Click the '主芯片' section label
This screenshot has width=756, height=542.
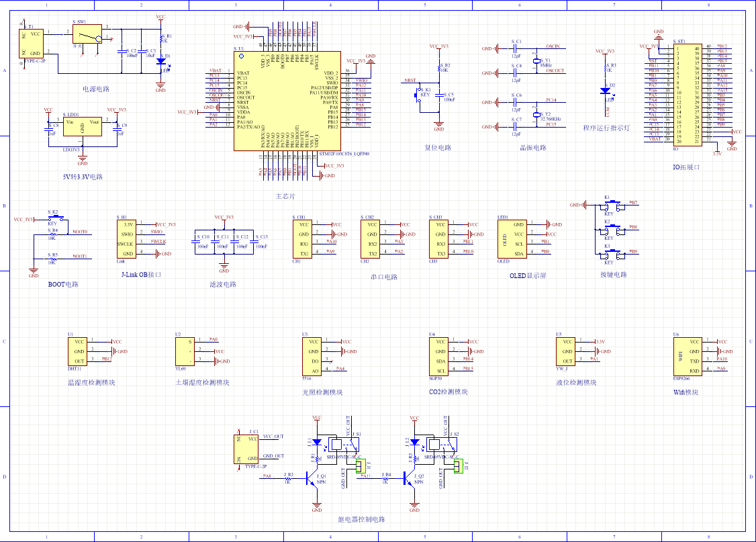pos(285,196)
